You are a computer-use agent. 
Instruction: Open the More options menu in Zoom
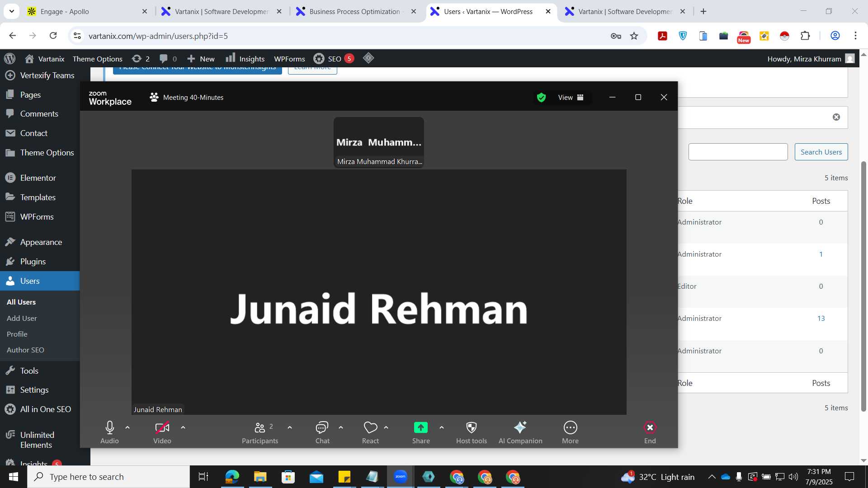pyautogui.click(x=571, y=432)
